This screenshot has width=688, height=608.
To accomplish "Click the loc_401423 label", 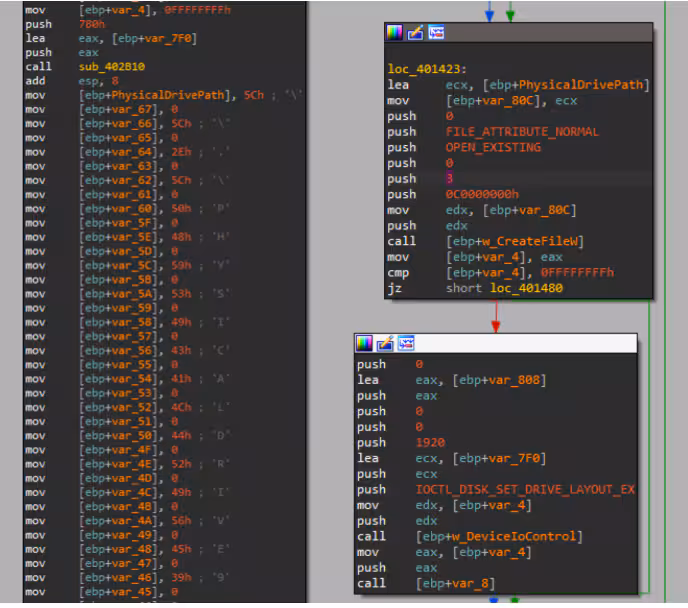I will tap(428, 69).
